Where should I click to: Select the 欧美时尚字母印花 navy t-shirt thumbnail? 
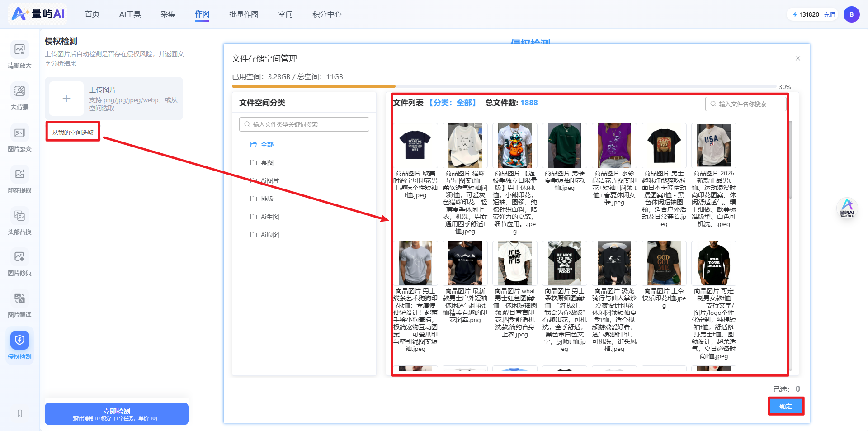pos(415,146)
